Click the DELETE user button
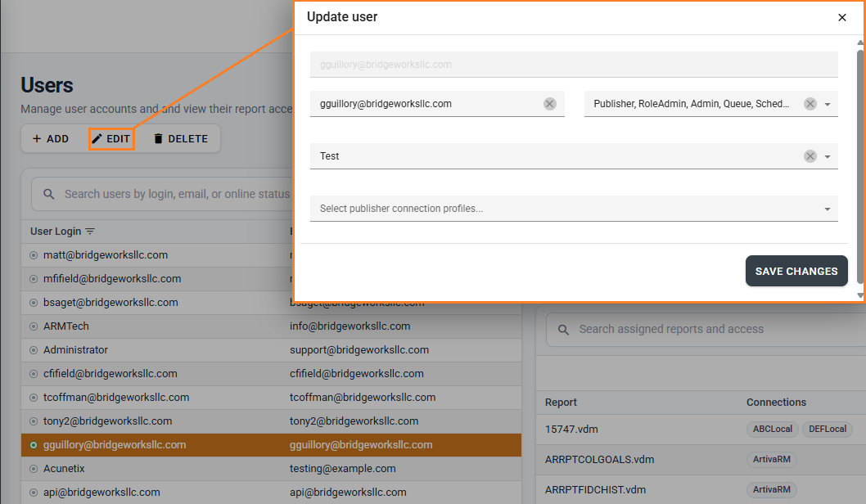Image resolution: width=866 pixels, height=504 pixels. (x=181, y=138)
